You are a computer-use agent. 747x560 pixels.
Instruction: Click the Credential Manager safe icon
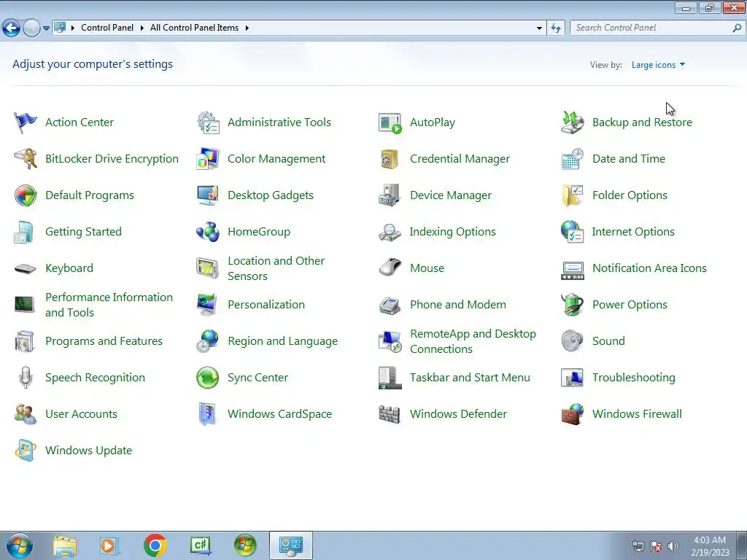[390, 159]
